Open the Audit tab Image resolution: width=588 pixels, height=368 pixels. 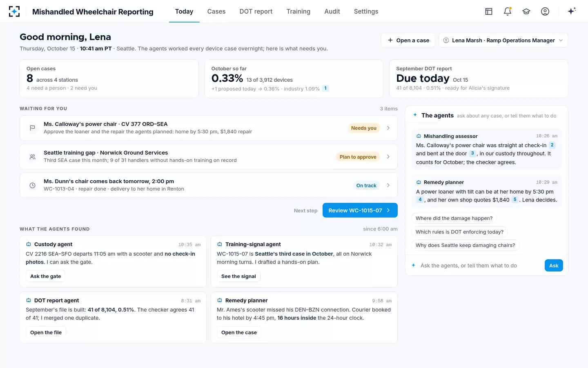(332, 11)
